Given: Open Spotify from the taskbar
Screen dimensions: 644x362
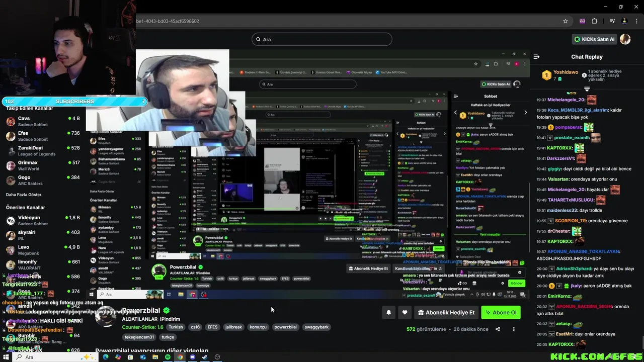Looking at the screenshot, I should [168, 357].
